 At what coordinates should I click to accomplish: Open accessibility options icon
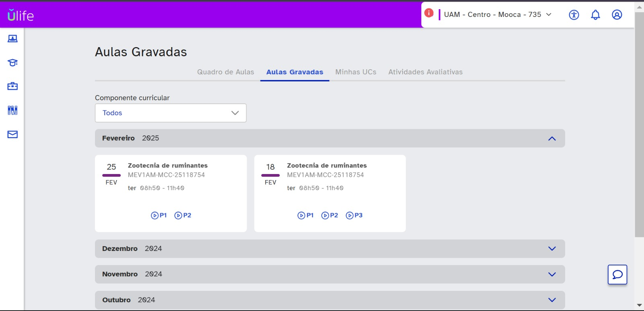574,15
